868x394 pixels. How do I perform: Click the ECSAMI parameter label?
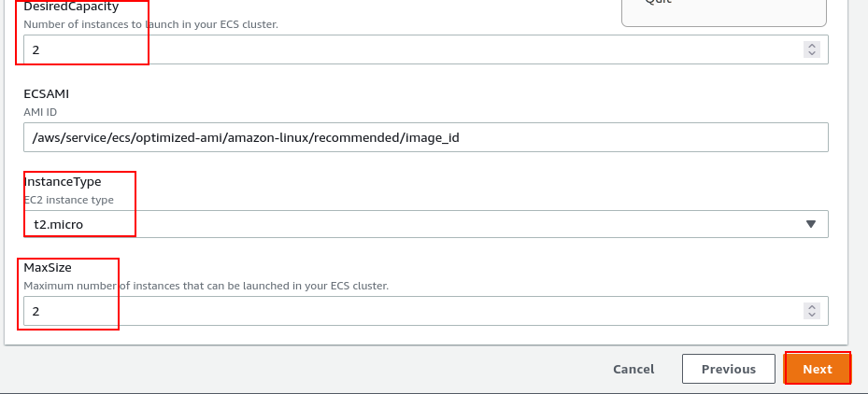47,93
